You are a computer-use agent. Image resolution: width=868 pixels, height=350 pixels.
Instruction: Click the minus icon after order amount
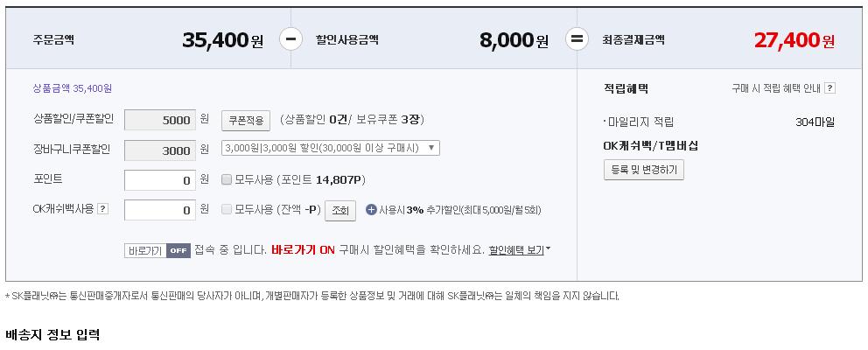[x=292, y=39]
